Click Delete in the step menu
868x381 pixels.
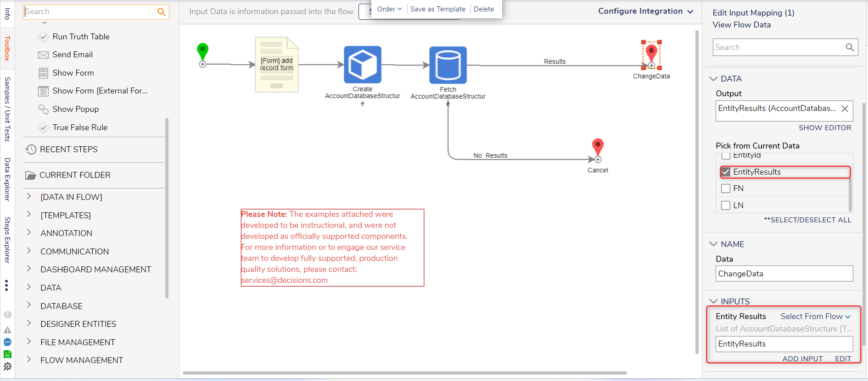pos(484,9)
